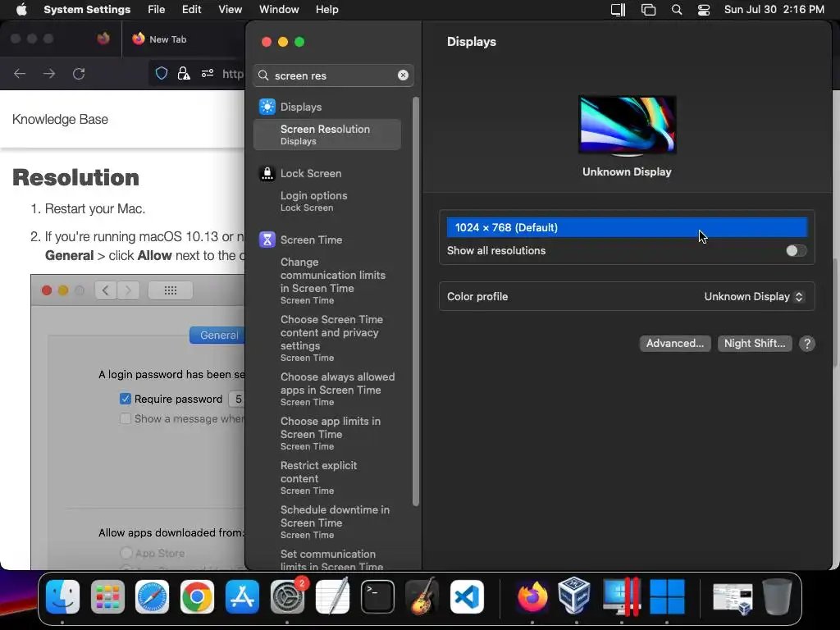The image size is (840, 630).
Task: Open the File menu
Action: (157, 10)
